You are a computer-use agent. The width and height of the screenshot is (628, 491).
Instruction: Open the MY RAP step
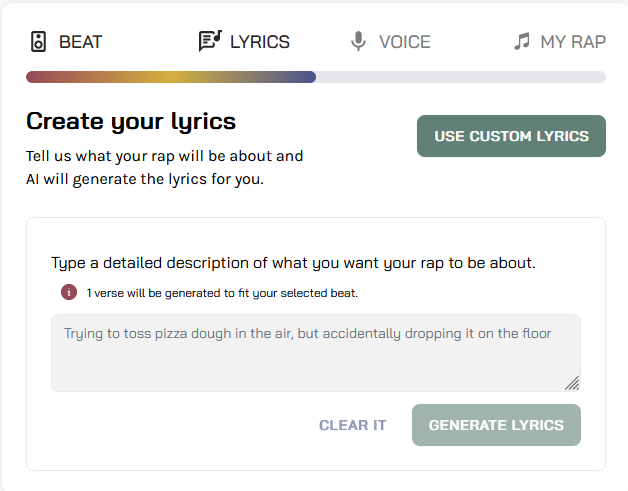572,42
